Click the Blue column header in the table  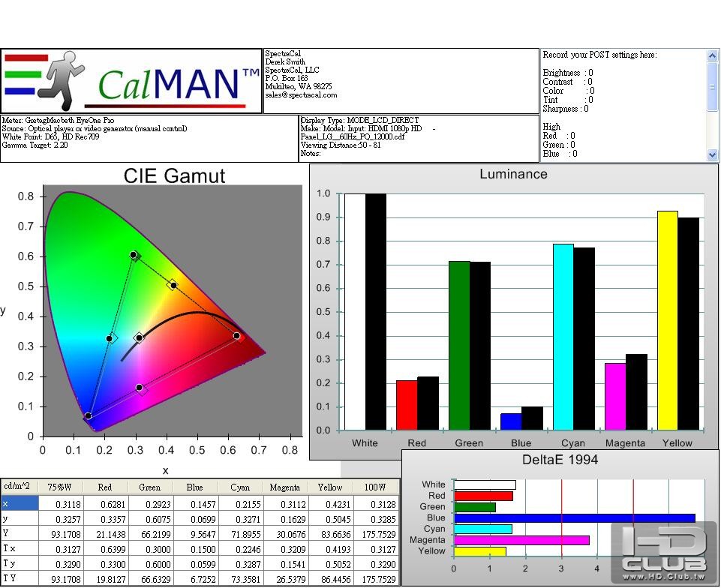(195, 487)
